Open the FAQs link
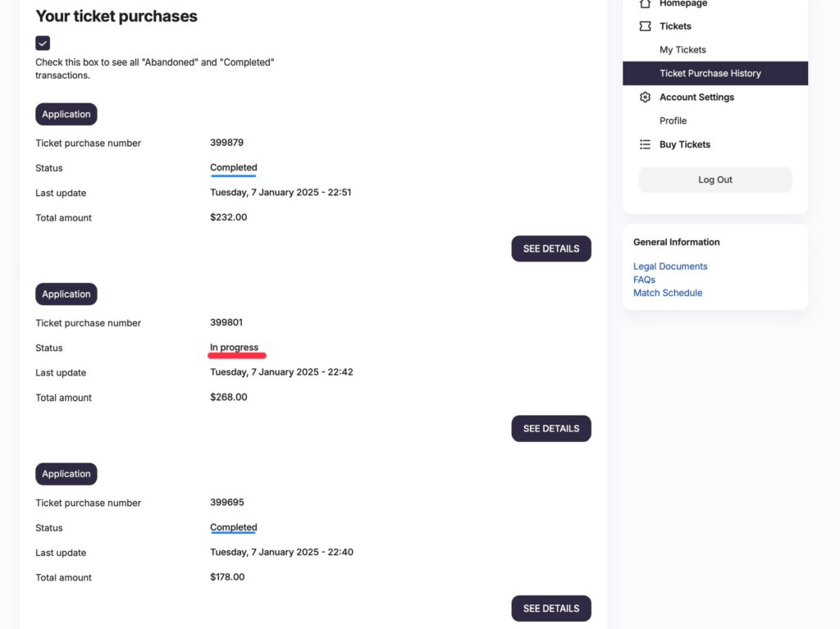Screen dimensions: 840x629 pos(644,280)
